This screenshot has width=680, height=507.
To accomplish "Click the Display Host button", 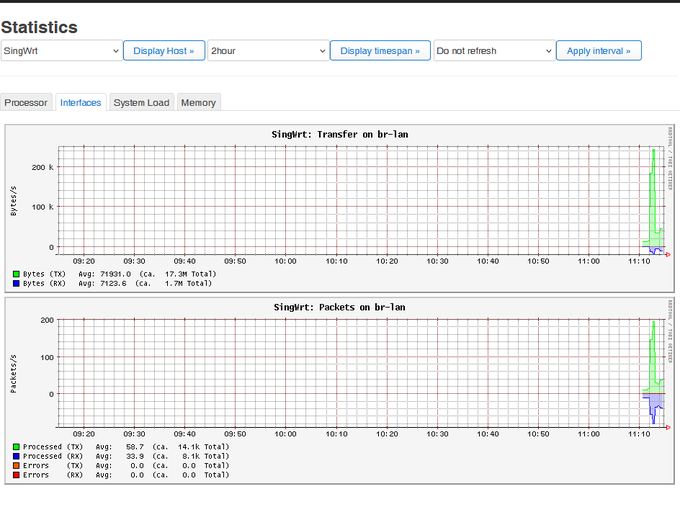I will tap(164, 51).
